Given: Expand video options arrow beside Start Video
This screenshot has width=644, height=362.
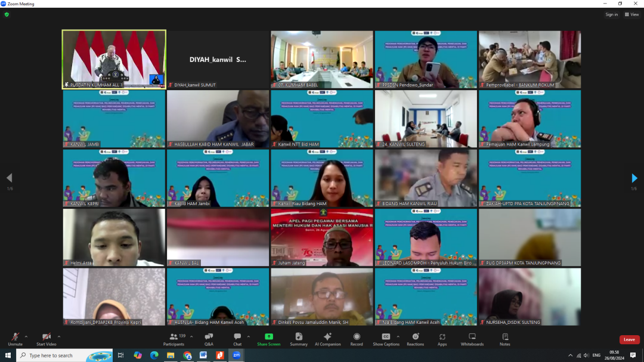Looking at the screenshot, I should (58, 336).
